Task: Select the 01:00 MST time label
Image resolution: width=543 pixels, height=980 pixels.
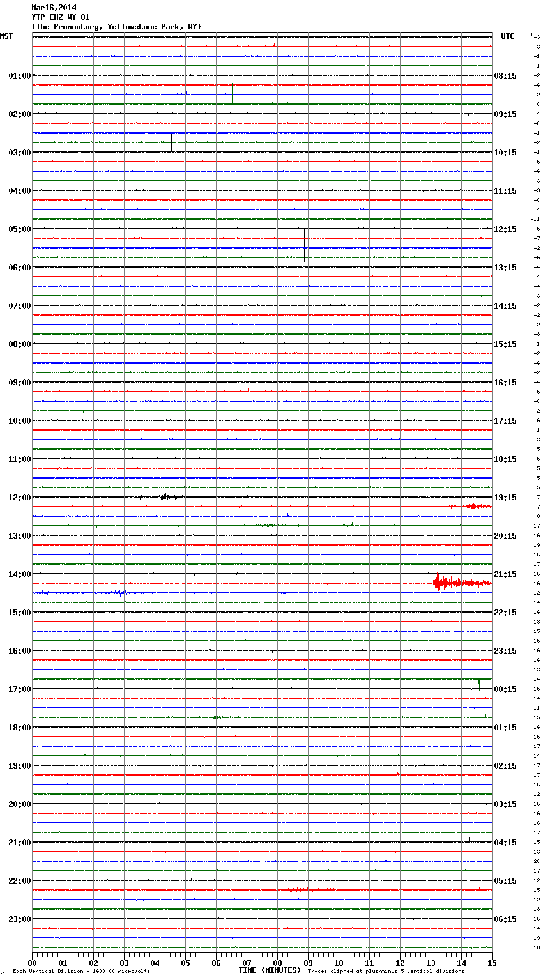Action: 19,76
